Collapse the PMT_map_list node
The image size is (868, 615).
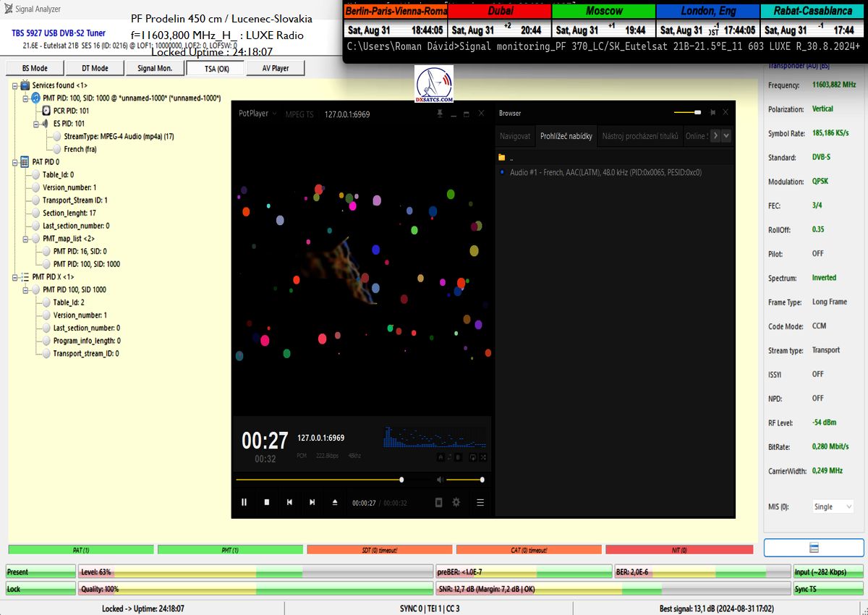coord(25,239)
